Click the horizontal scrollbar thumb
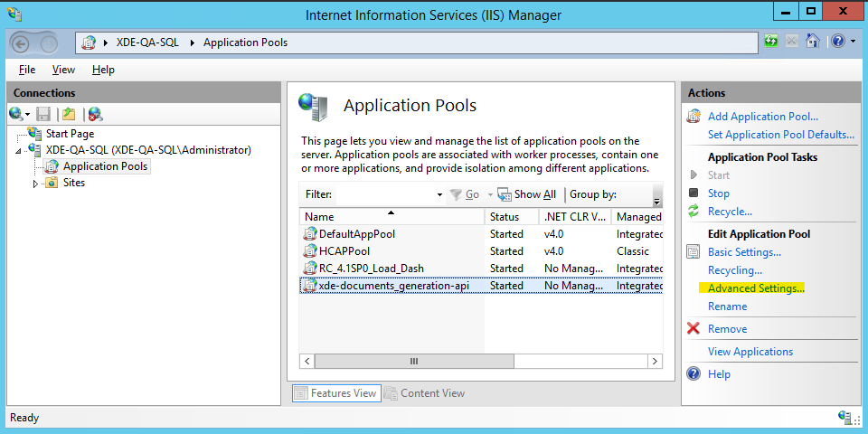The width and height of the screenshot is (868, 434). (414, 362)
